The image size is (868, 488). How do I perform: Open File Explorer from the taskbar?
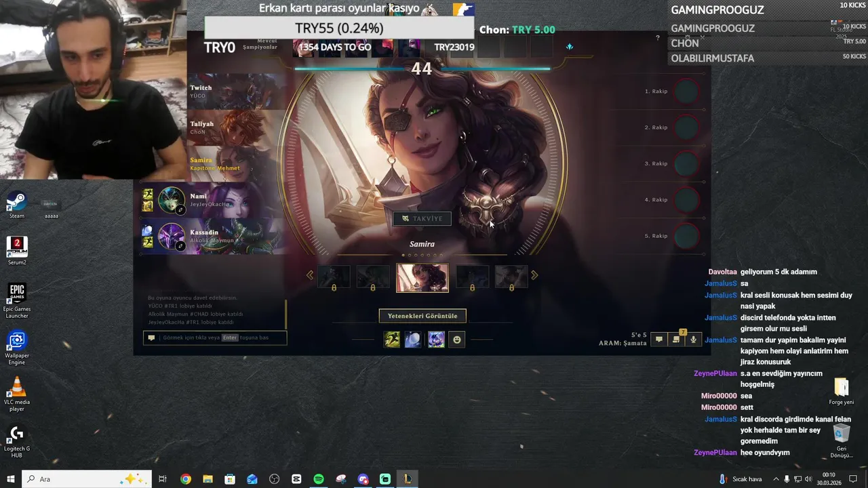(x=208, y=479)
